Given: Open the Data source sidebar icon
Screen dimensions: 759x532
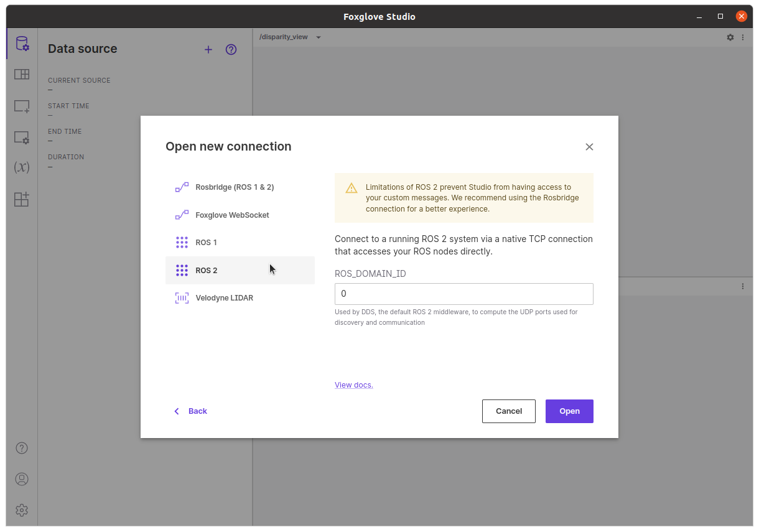Looking at the screenshot, I should pyautogui.click(x=22, y=44).
